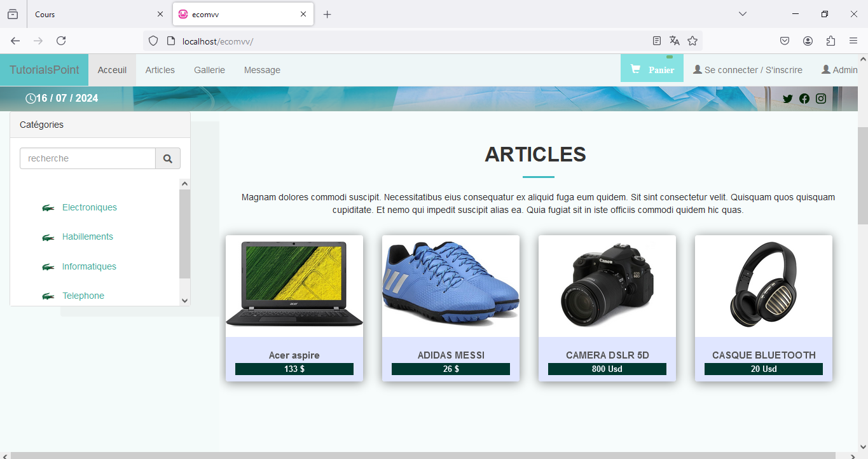Viewport: 868px width, 459px height.
Task: Bookmark this page with star icon
Action: pyautogui.click(x=692, y=41)
